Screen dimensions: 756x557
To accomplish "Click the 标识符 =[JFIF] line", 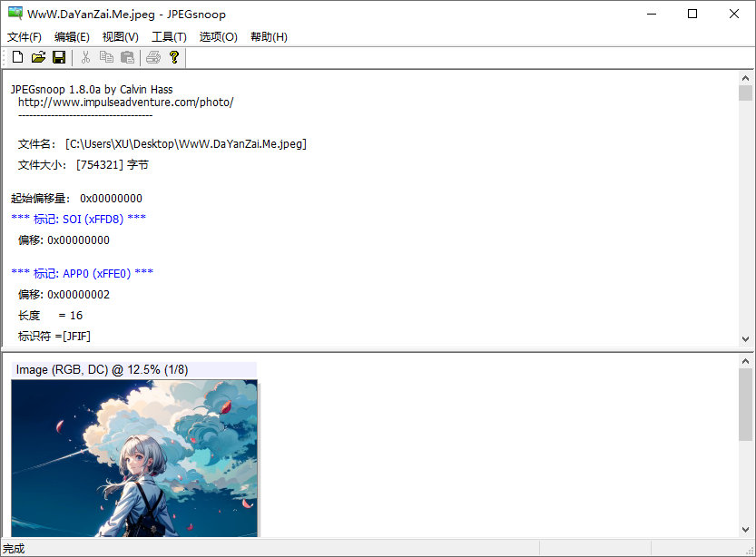I will pos(54,336).
